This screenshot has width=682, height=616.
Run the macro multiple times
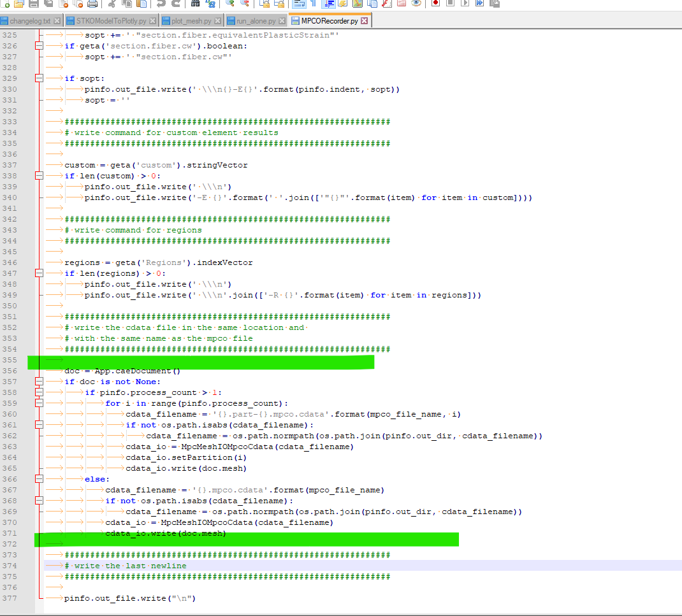click(x=480, y=3)
